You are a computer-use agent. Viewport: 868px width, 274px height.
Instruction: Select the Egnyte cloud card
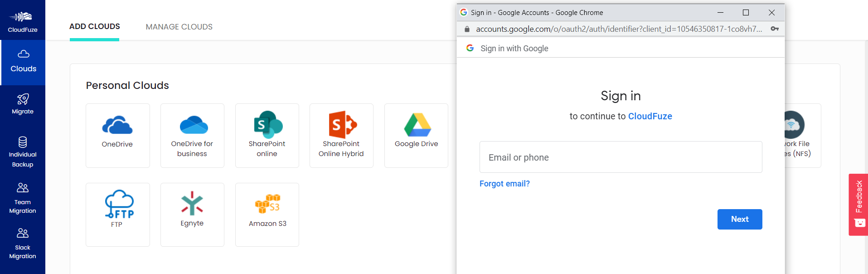click(192, 215)
